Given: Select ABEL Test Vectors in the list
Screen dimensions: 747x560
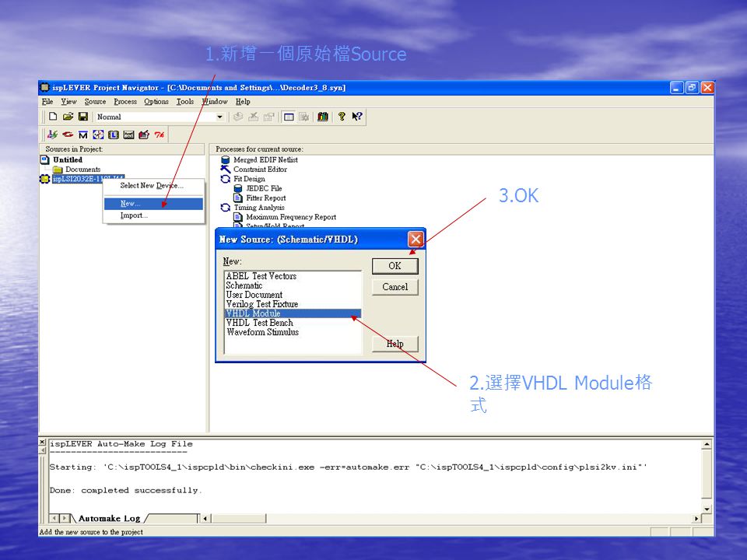Looking at the screenshot, I should (293, 275).
